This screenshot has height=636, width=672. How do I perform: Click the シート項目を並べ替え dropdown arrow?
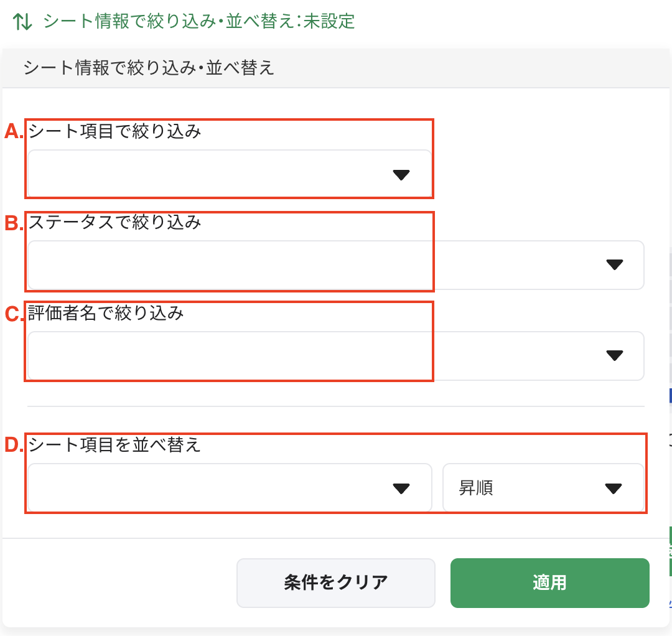[x=401, y=489]
